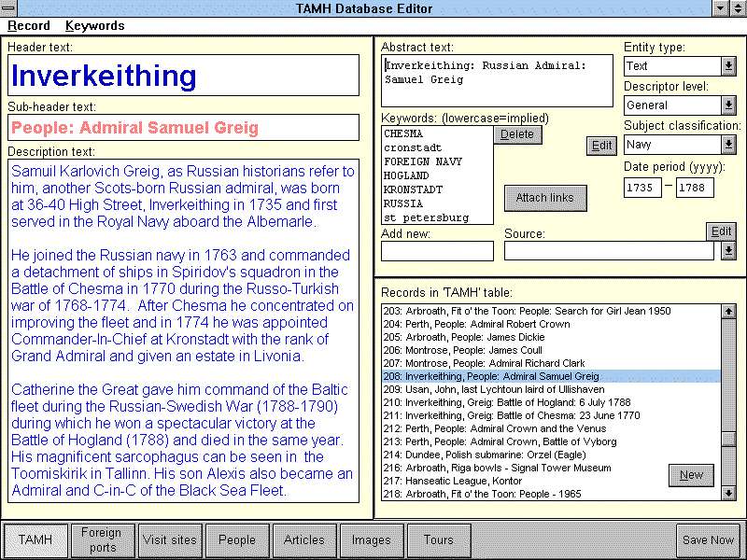The image size is (747, 560).
Task: Click Edit button beside keywords list
Action: point(601,146)
